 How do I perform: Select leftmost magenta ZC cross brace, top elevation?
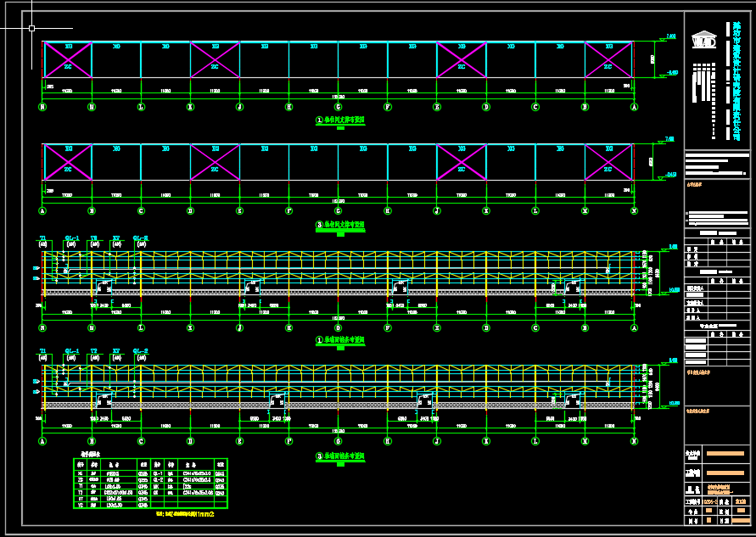coord(67,60)
